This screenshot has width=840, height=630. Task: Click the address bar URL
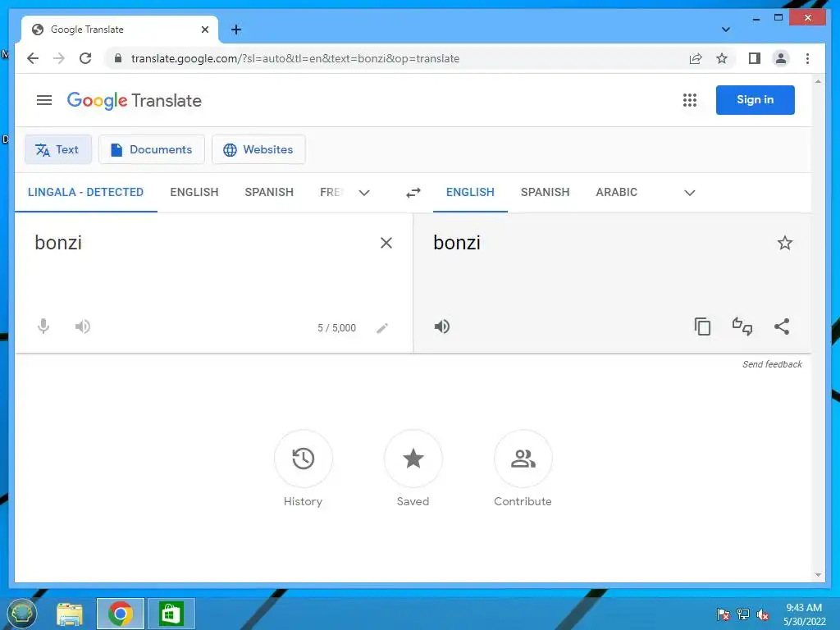pos(295,58)
